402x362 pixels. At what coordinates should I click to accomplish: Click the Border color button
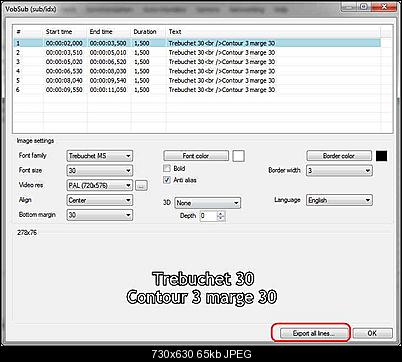tap(339, 156)
